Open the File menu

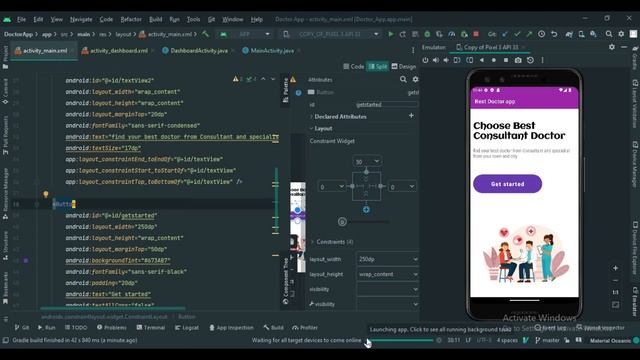tap(21, 19)
